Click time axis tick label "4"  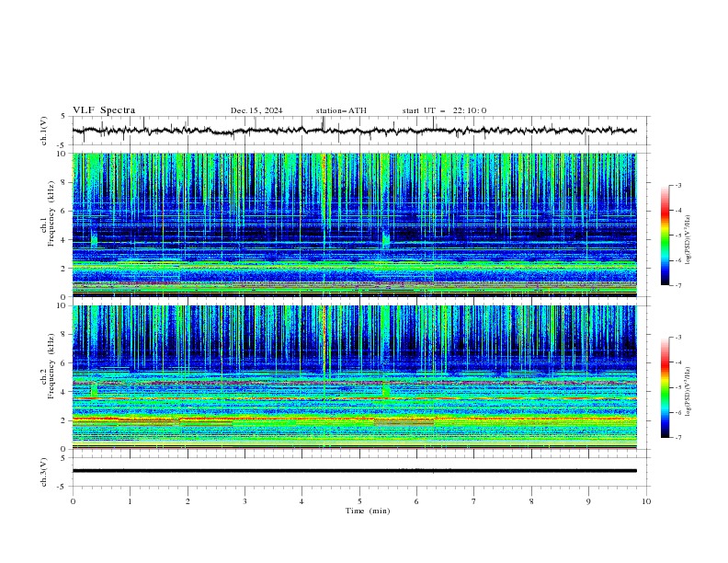(x=301, y=501)
